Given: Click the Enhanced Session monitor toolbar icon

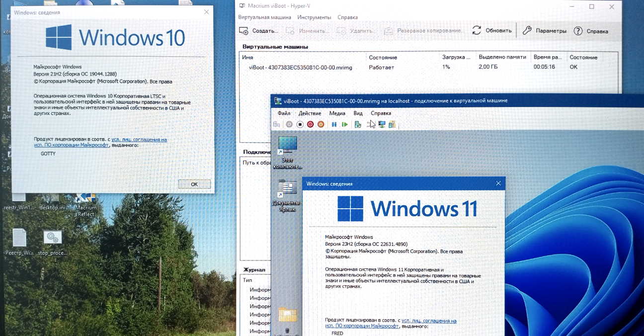Looking at the screenshot, I should point(382,124).
